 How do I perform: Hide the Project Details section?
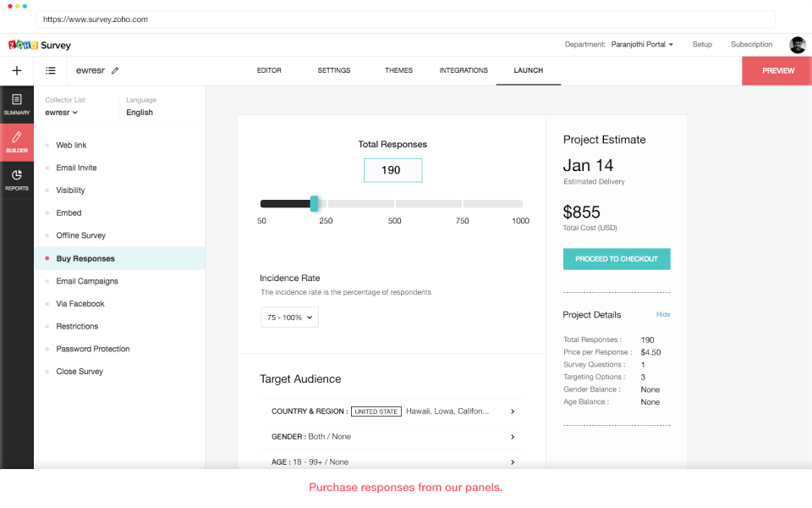point(663,314)
